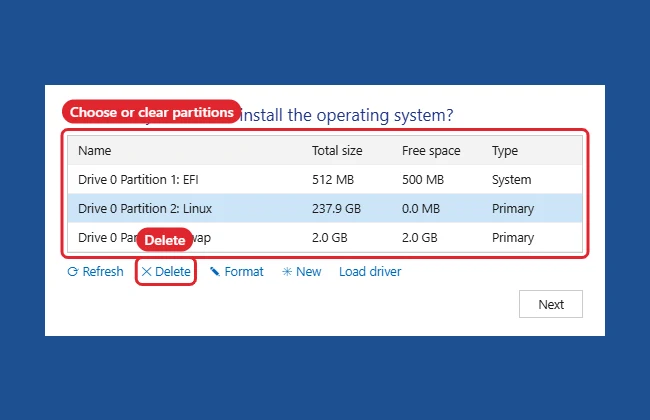Click the System type cell

512,180
